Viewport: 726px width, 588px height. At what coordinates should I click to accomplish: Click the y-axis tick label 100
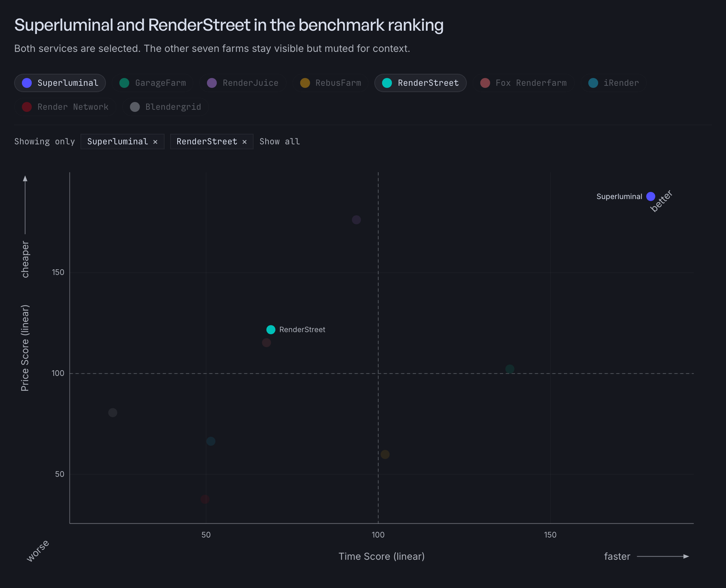click(58, 373)
